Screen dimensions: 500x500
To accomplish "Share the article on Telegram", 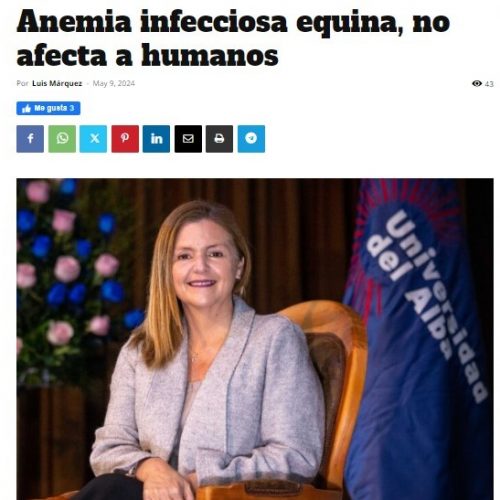I will point(251,139).
